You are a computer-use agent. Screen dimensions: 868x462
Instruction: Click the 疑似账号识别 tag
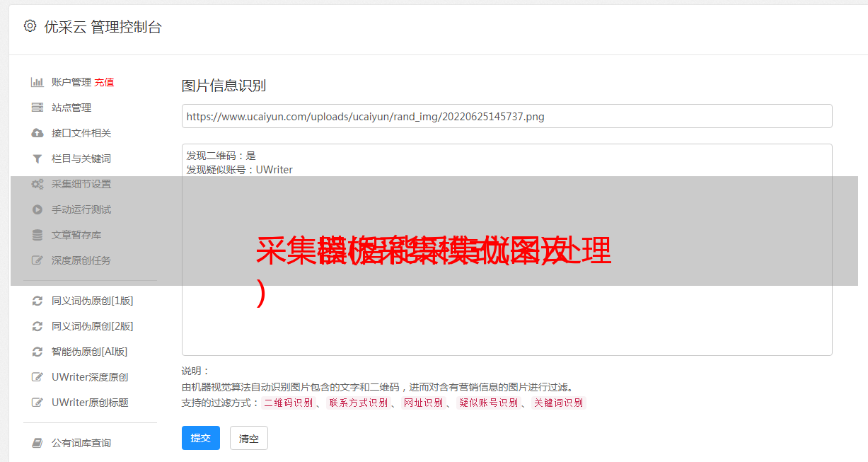coord(489,403)
